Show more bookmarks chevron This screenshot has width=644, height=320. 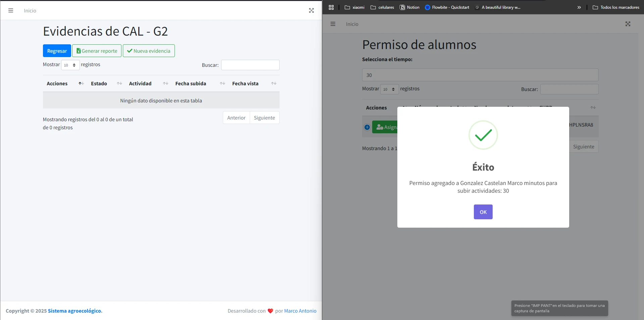click(x=579, y=7)
